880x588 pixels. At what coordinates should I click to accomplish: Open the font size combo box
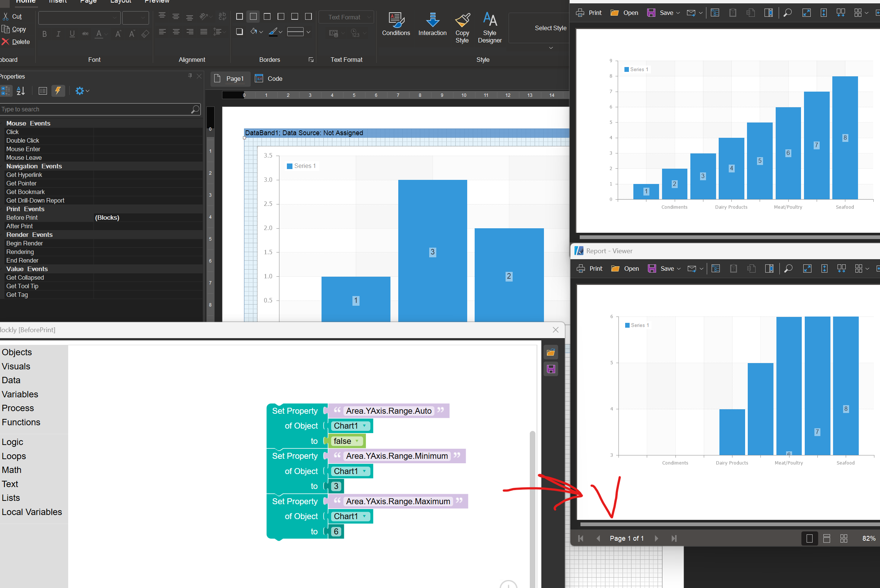pos(135,18)
